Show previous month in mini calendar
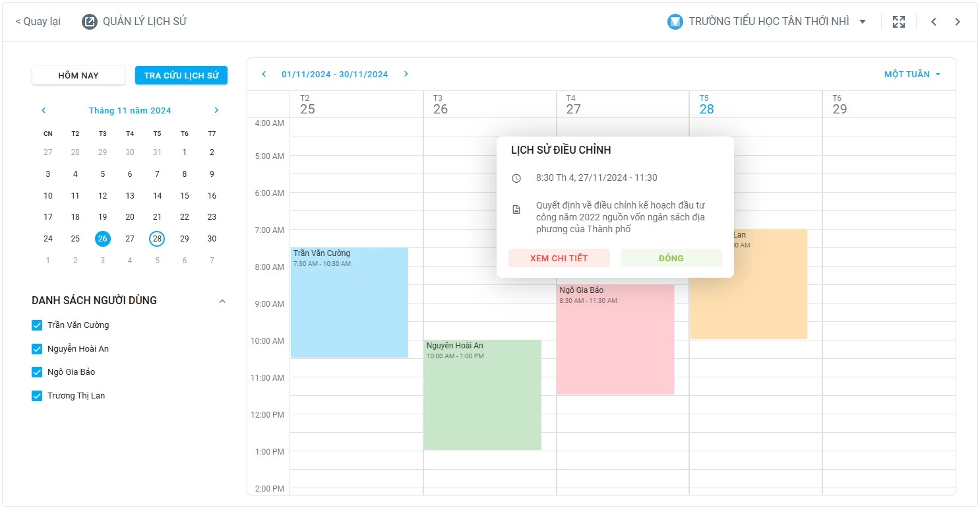The height and width of the screenshot is (510, 980). (44, 110)
